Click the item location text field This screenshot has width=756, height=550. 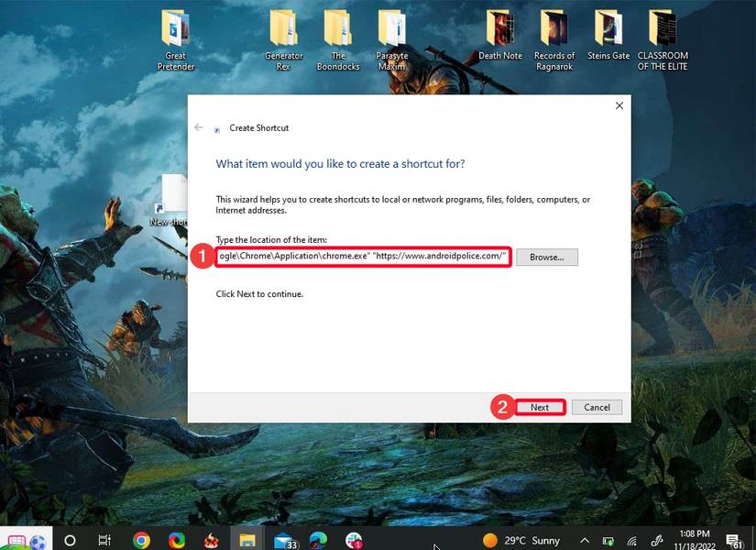(363, 256)
